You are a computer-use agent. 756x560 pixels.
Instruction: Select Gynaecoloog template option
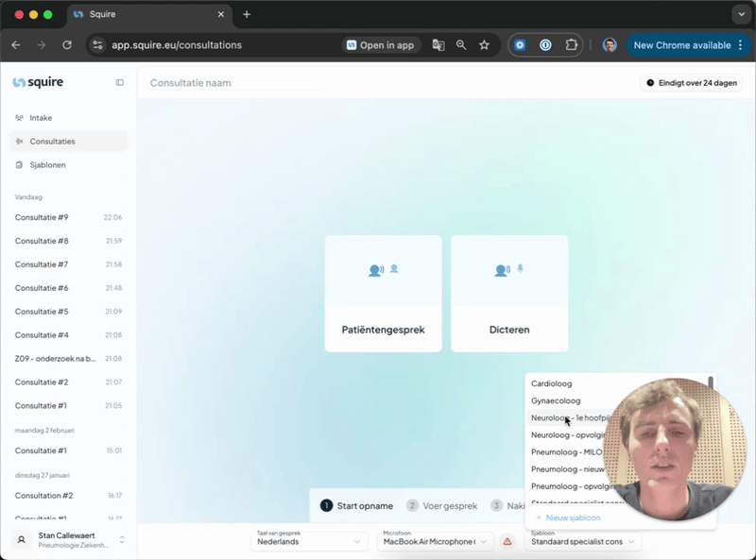[x=556, y=400]
